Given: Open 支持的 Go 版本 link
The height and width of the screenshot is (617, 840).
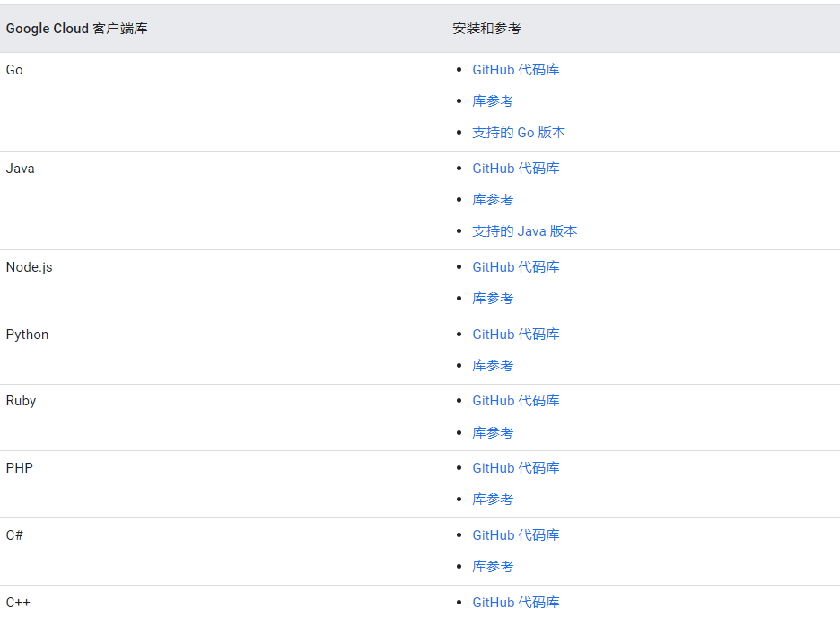Looking at the screenshot, I should click(519, 132).
